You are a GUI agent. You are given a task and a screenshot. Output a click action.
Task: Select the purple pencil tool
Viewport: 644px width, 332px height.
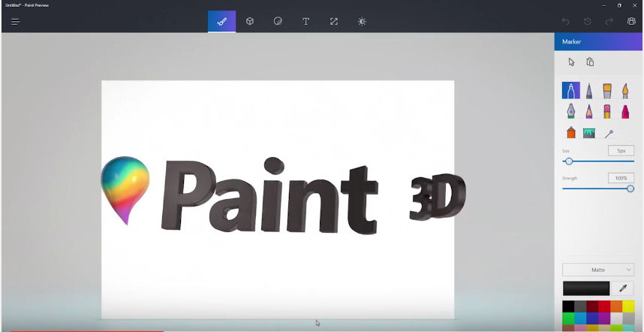click(x=589, y=111)
